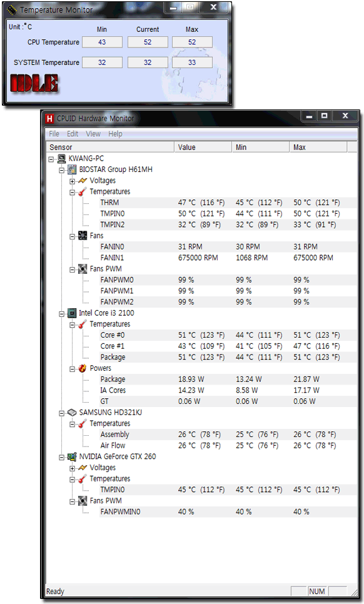Click the NVIDIA GeForce GTX 260 card icon
The width and height of the screenshot is (364, 604).
point(72,457)
